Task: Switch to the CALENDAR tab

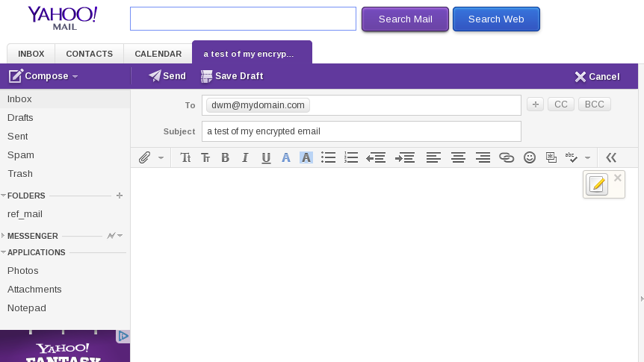Action: (158, 54)
